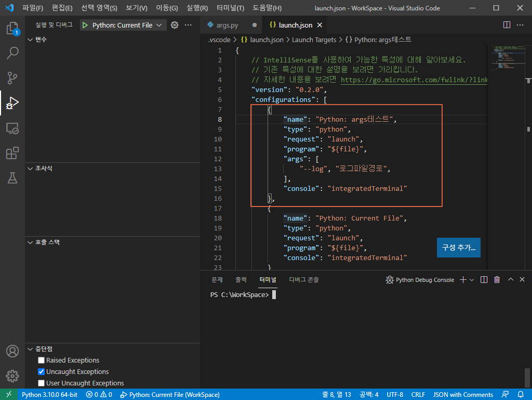Switch to the 문제 panel tab
Viewport: 532px width, 400px height.
(x=217, y=280)
